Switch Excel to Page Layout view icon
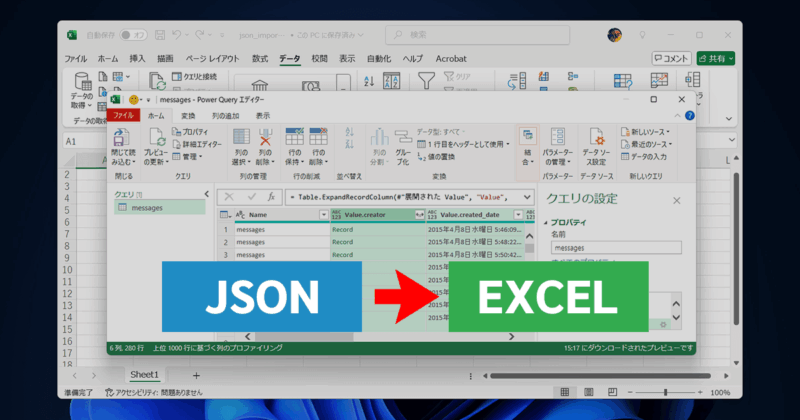 (x=589, y=392)
